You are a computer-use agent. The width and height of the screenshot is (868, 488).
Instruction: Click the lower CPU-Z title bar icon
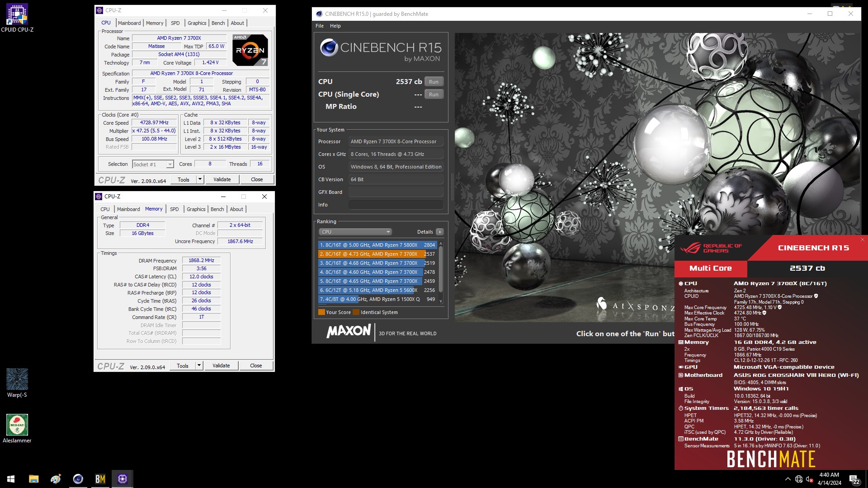[x=99, y=196]
